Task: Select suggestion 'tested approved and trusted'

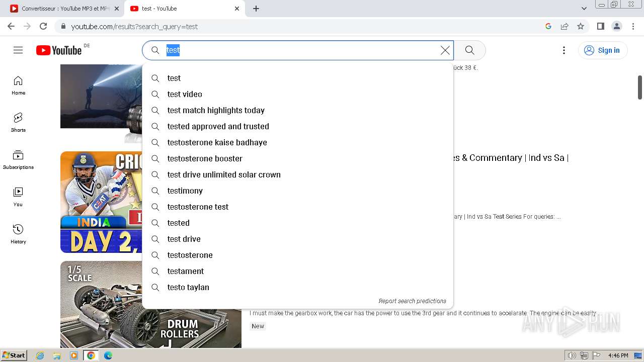Action: [298, 126]
